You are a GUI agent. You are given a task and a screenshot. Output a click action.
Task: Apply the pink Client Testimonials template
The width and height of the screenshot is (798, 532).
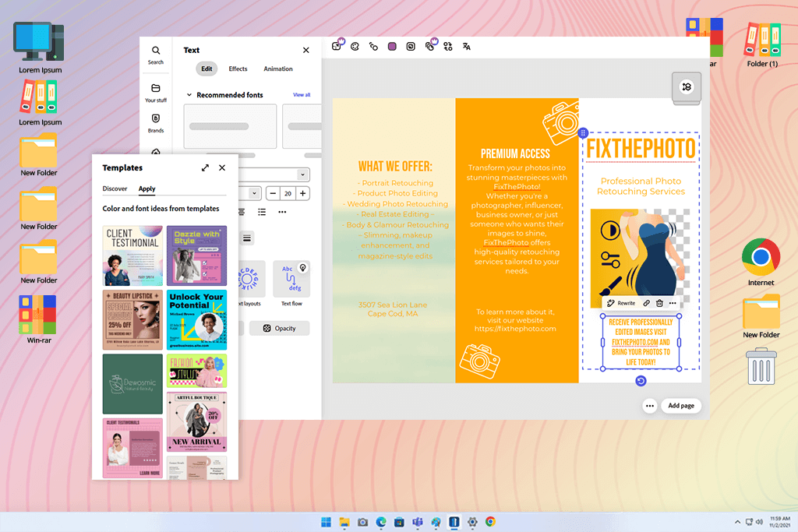(132, 448)
